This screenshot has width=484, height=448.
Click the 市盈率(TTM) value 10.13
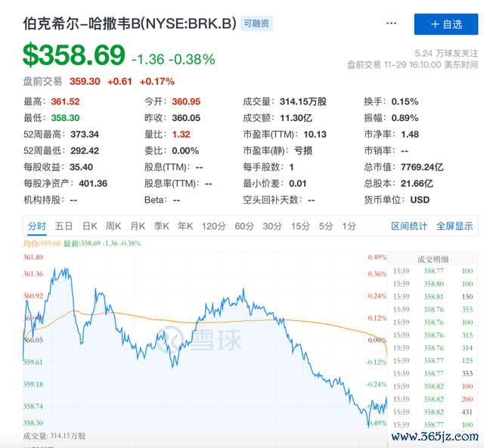(315, 135)
